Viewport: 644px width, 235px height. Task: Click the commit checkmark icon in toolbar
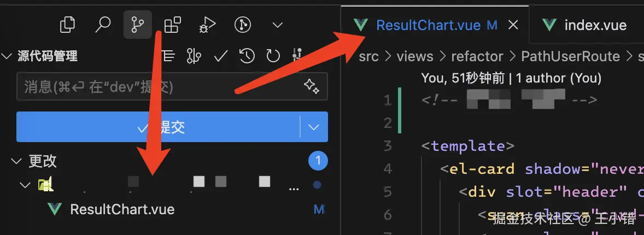click(221, 56)
